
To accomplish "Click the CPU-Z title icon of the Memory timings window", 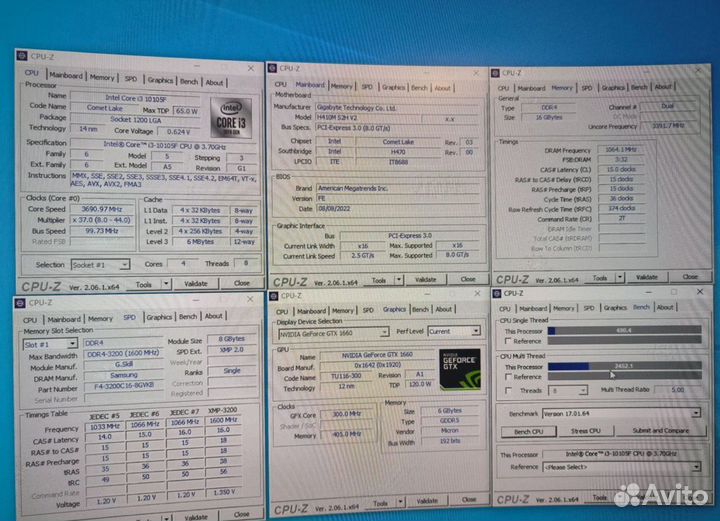I will click(x=495, y=73).
